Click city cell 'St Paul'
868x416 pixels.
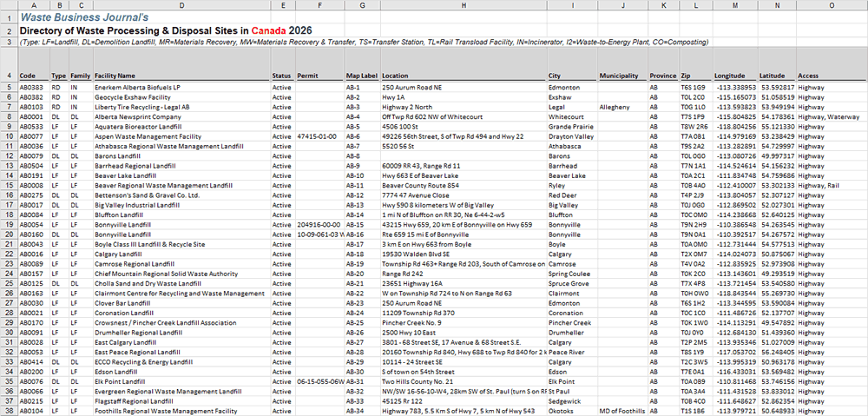point(572,391)
